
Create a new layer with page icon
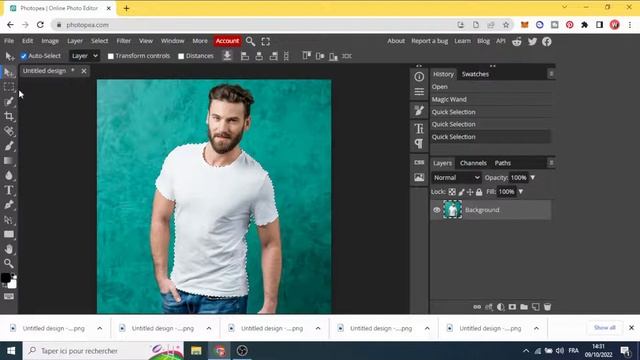(536, 307)
